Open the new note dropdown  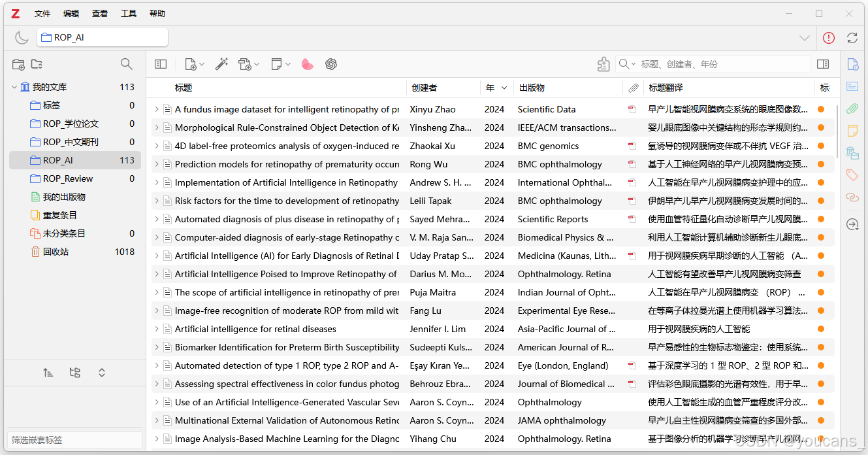click(281, 64)
